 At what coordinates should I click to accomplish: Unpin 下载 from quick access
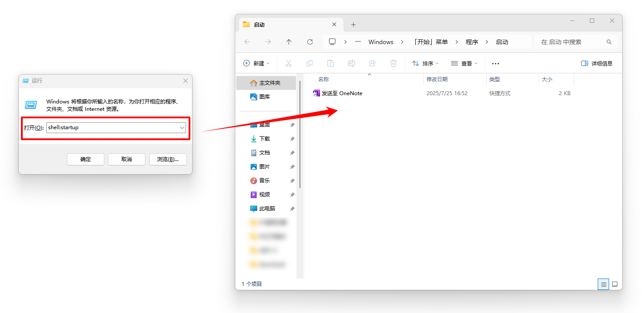292,139
